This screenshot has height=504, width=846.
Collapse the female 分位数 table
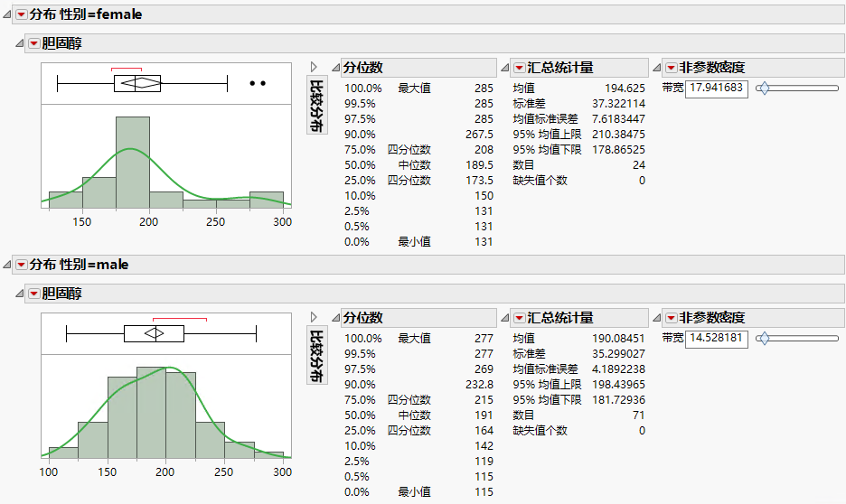[335, 68]
